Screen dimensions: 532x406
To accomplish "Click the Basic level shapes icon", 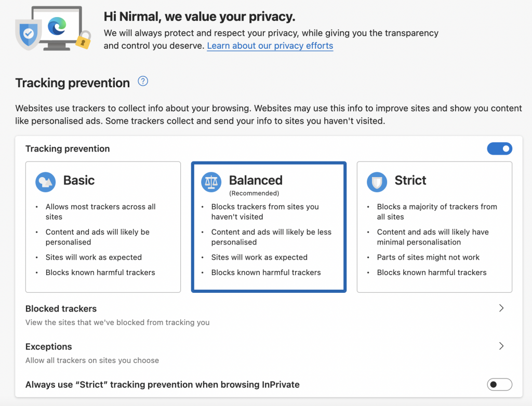I will 46,182.
